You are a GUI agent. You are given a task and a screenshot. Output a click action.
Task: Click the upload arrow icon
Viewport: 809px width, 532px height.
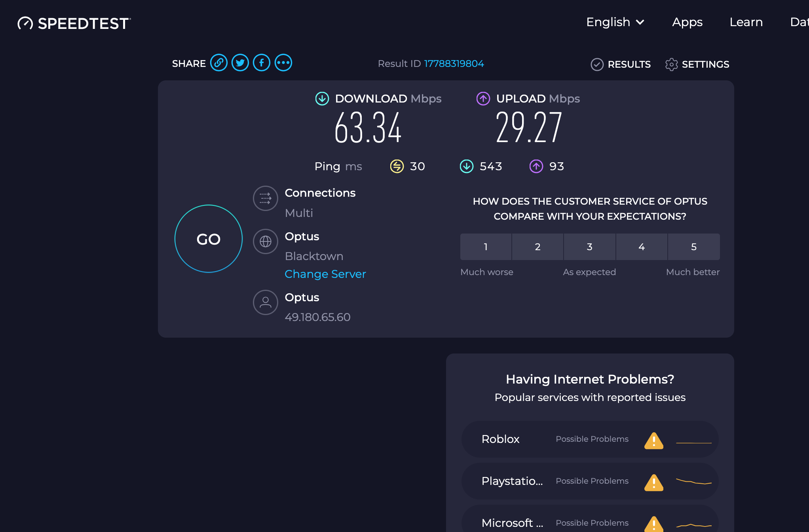click(483, 99)
